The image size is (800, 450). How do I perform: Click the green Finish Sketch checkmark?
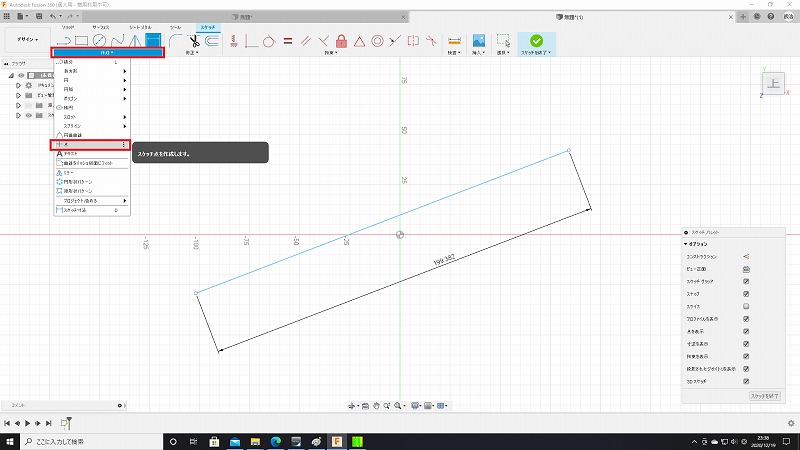pyautogui.click(x=537, y=41)
